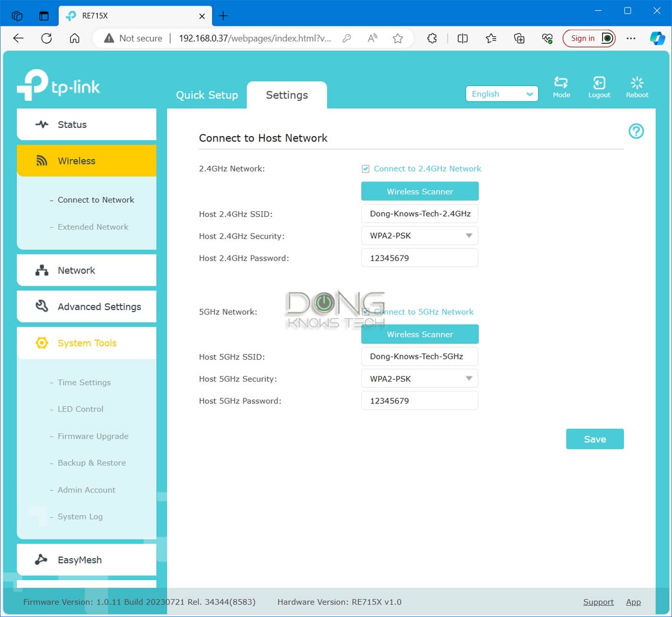672x617 pixels.
Task: Open the help question mark icon
Action: 636,131
